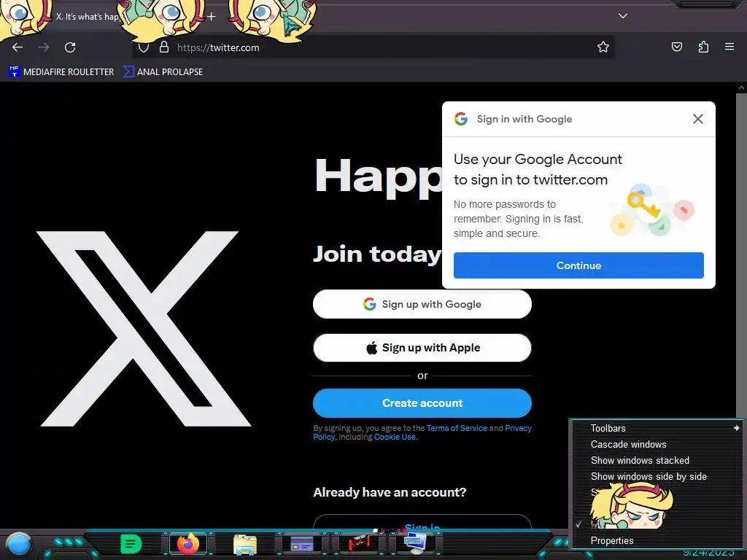Close the Sign in with Google popup

[698, 119]
